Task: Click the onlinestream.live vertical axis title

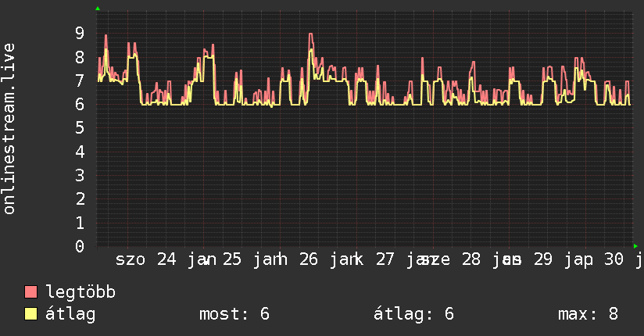Action: 9,129
